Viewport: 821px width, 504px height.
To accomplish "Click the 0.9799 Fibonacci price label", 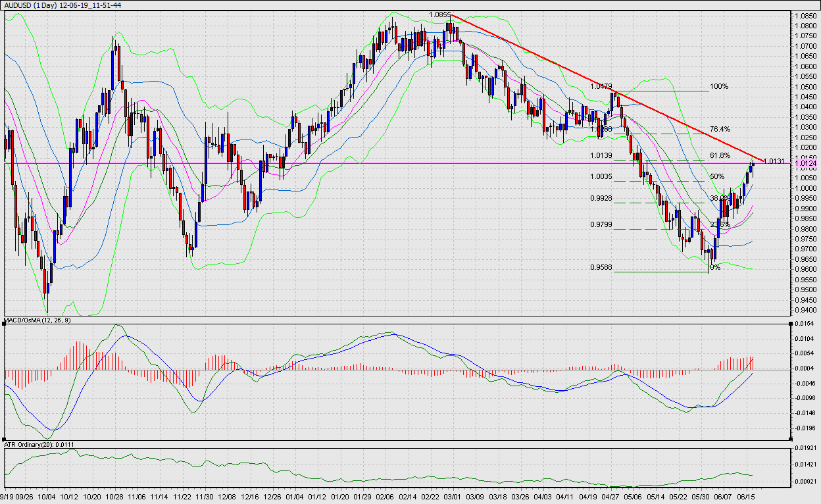I will click(x=601, y=224).
